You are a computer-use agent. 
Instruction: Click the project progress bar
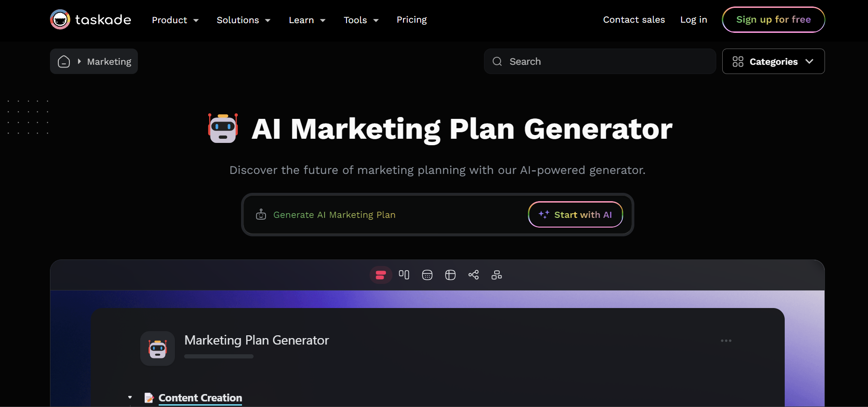(x=219, y=356)
